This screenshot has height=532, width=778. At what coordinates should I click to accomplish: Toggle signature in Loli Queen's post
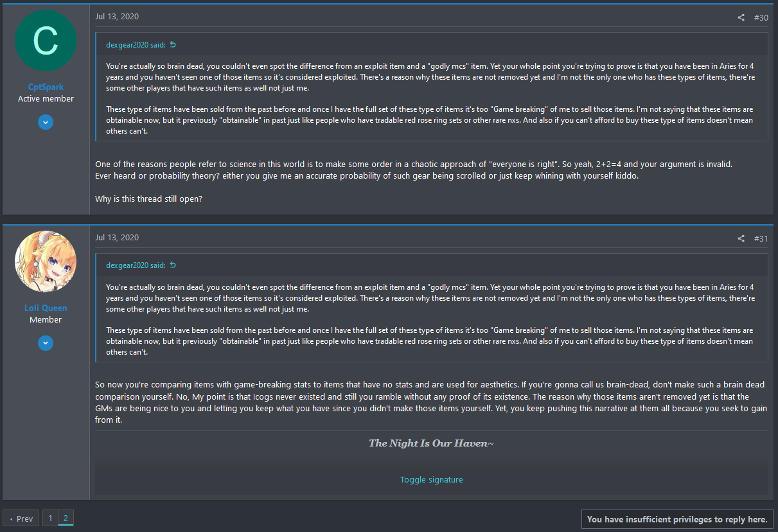pos(432,479)
